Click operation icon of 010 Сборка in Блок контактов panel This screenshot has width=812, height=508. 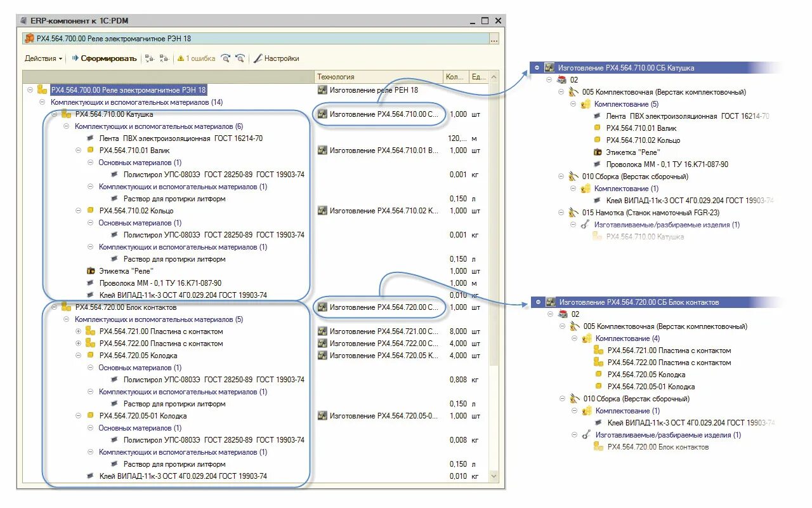click(575, 399)
